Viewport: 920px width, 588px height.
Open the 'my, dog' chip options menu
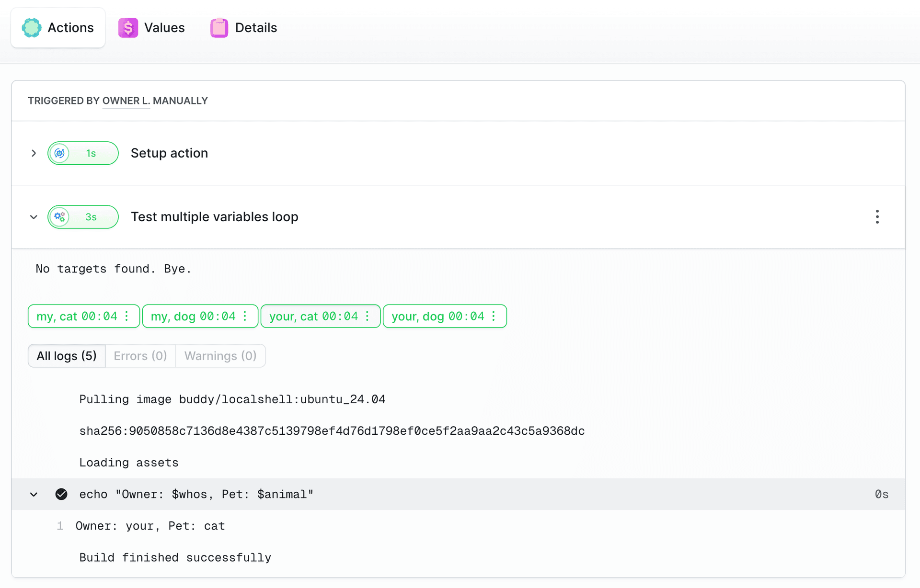click(245, 316)
